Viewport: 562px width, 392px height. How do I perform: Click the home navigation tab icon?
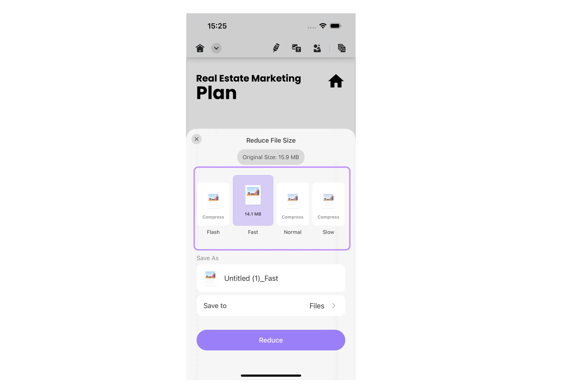[200, 48]
